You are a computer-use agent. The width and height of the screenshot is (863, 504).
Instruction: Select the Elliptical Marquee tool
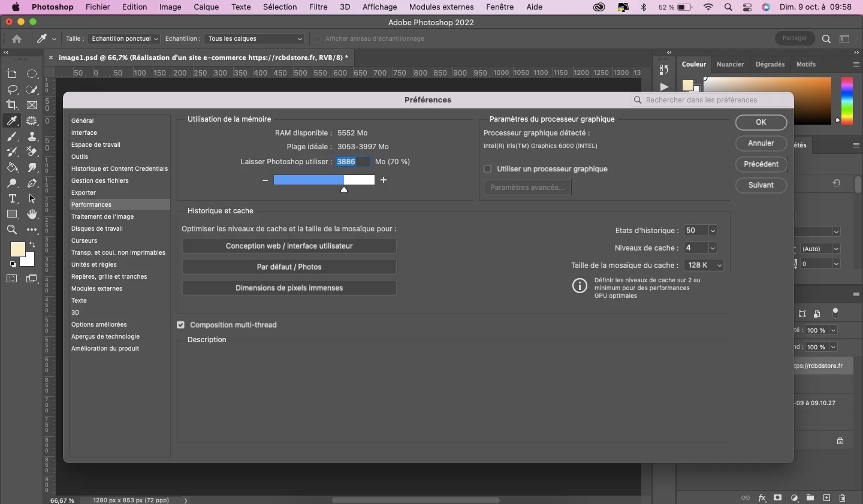32,74
